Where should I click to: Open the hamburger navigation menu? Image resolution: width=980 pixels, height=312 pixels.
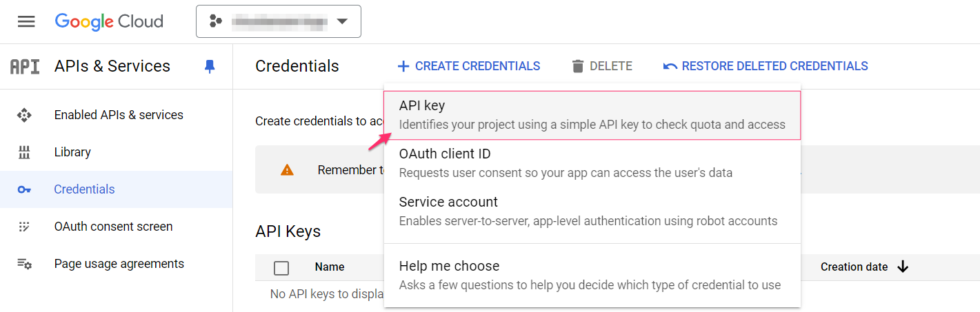[x=26, y=21]
